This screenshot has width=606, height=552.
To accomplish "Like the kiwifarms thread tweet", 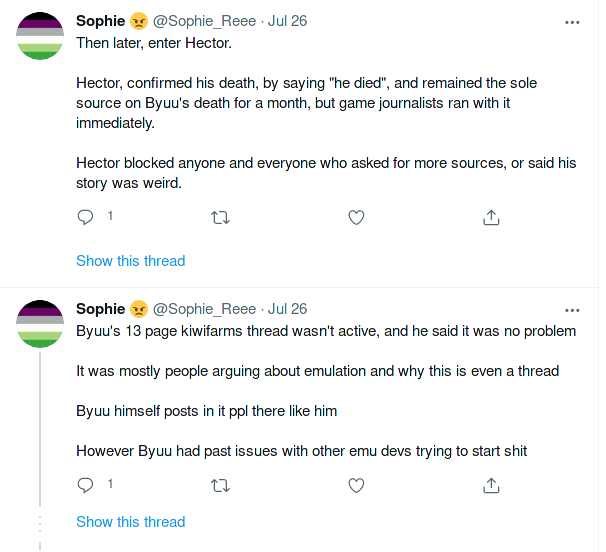I will point(356,486).
